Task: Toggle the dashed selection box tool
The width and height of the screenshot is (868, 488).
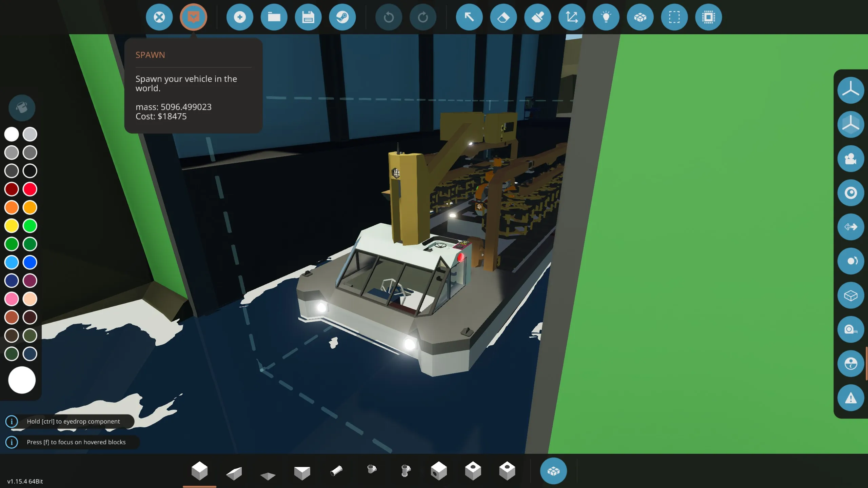Action: pos(674,17)
